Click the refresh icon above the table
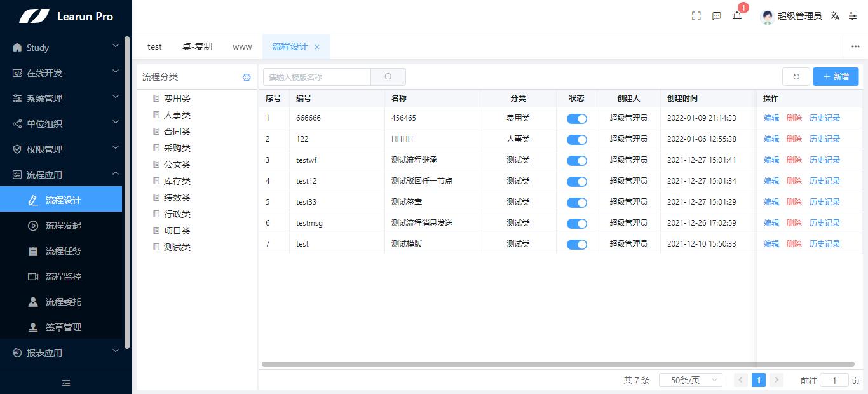The height and width of the screenshot is (394, 868). (796, 76)
